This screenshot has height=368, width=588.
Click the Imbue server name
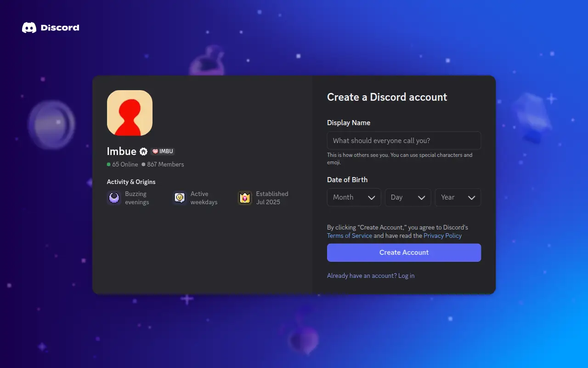click(122, 151)
